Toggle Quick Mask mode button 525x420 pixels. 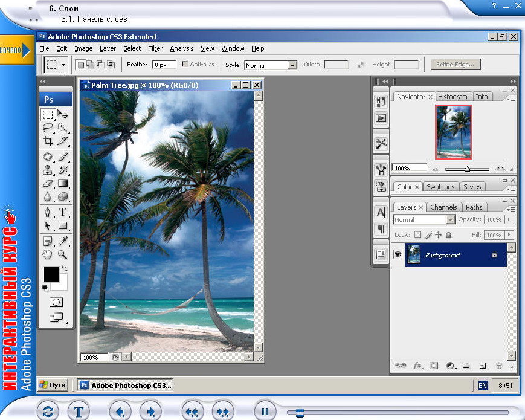coord(56,302)
